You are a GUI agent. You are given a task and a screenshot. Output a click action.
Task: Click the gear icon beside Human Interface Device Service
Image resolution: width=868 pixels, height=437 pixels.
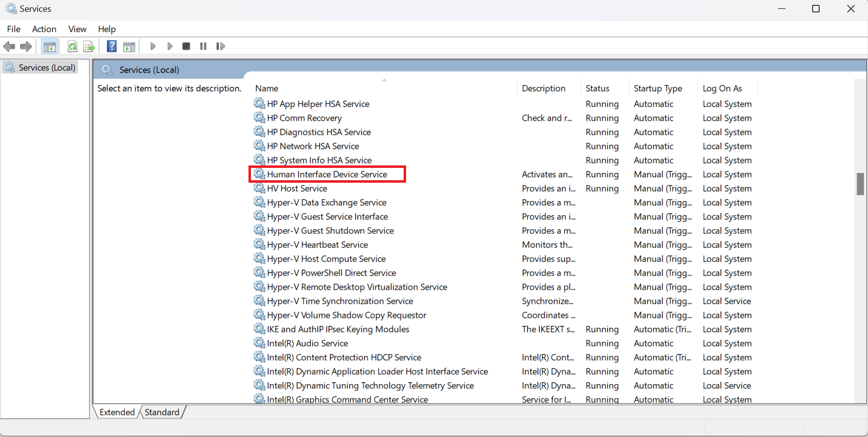click(259, 174)
